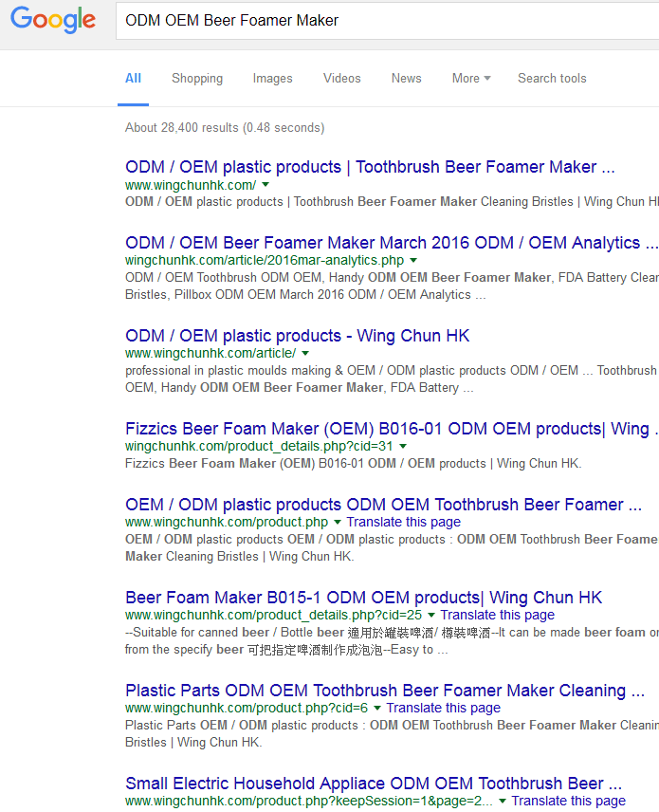Focus the search box containing ODM OEM Beer Foamer Maker
Screen dimensions: 659x812
point(387,21)
